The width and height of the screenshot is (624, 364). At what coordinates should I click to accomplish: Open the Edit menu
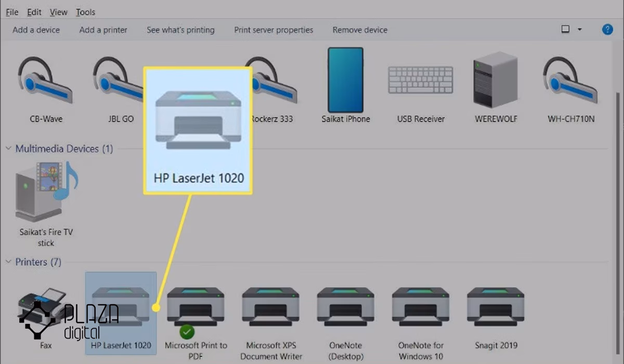click(34, 12)
